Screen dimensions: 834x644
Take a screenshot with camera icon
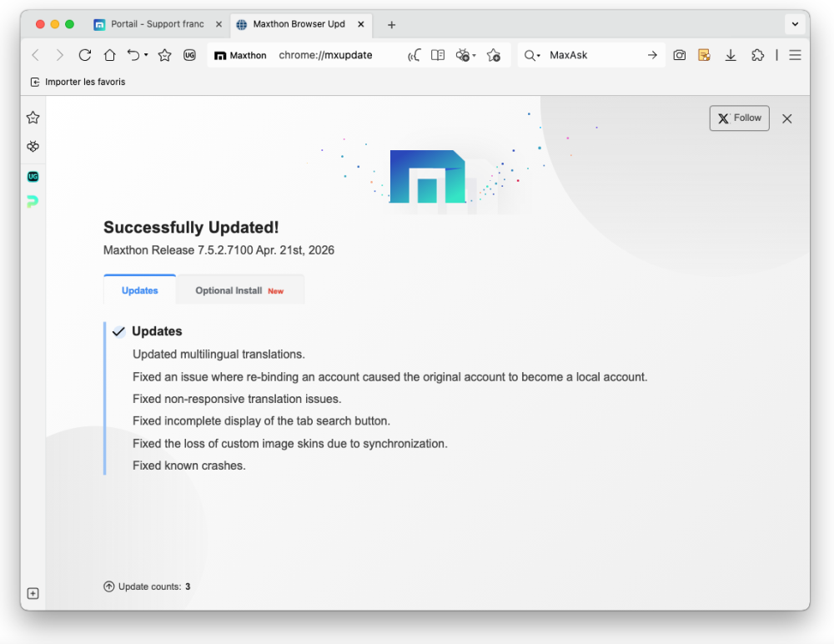click(x=679, y=55)
